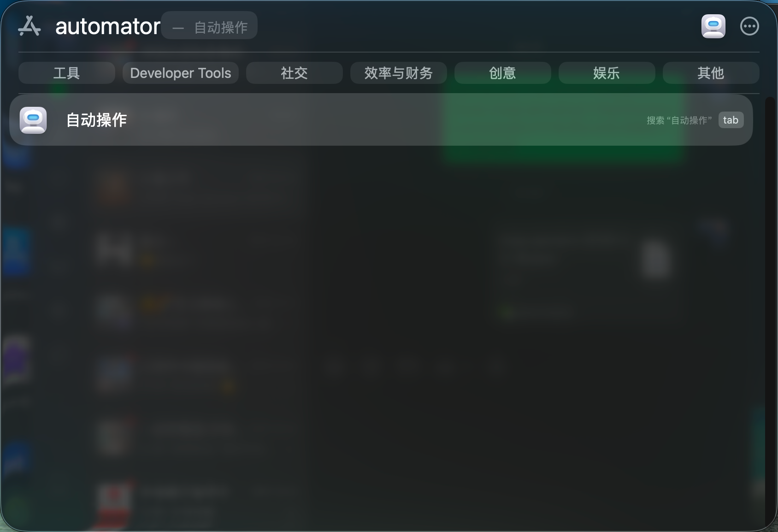Viewport: 778px width, 532px height.
Task: Click the Automator robot icon at top right
Action: tap(713, 26)
